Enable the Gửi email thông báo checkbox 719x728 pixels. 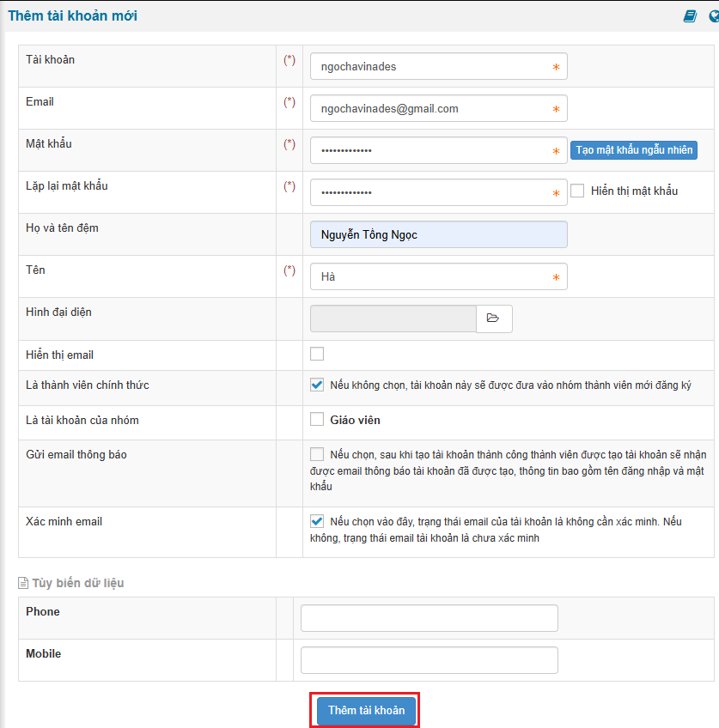coord(317,454)
